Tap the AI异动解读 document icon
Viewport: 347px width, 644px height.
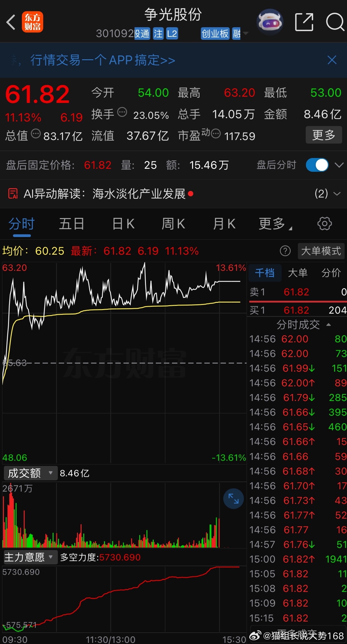pyautogui.click(x=13, y=194)
